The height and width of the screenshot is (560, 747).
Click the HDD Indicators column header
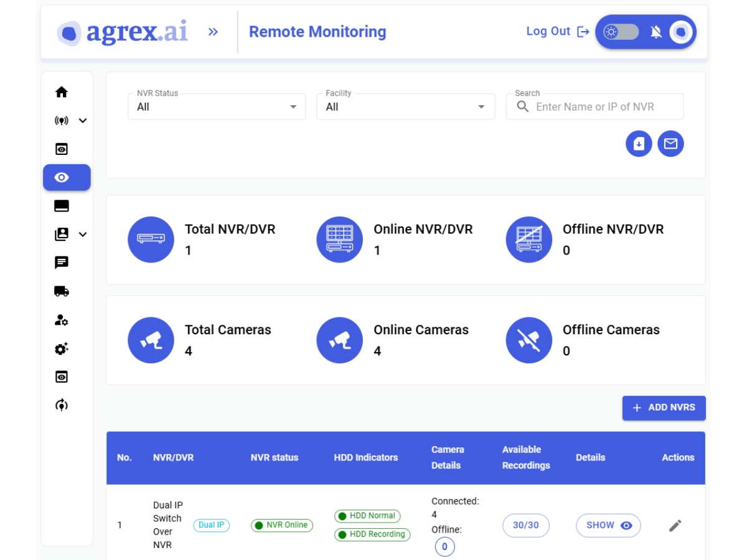(366, 457)
